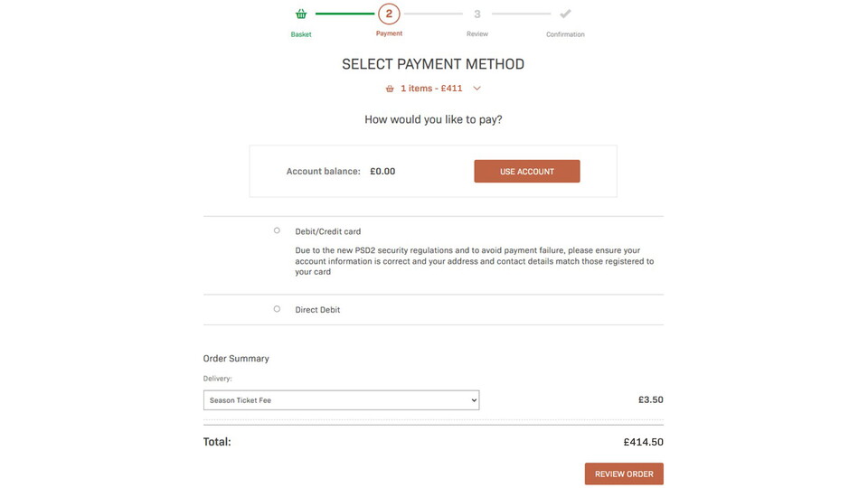868x488 pixels.
Task: Expand the basket summary chevron arrow
Action: pyautogui.click(x=476, y=89)
